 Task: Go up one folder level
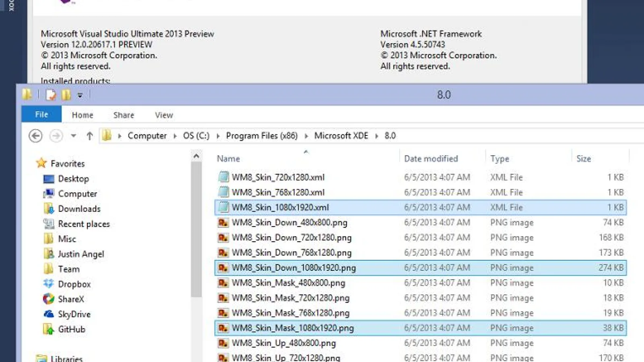[89, 136]
